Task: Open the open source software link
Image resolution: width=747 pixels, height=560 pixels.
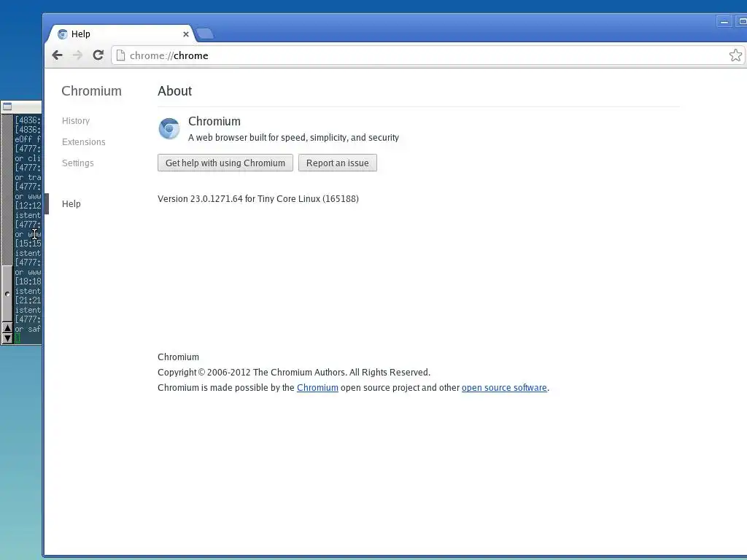Action: click(504, 388)
